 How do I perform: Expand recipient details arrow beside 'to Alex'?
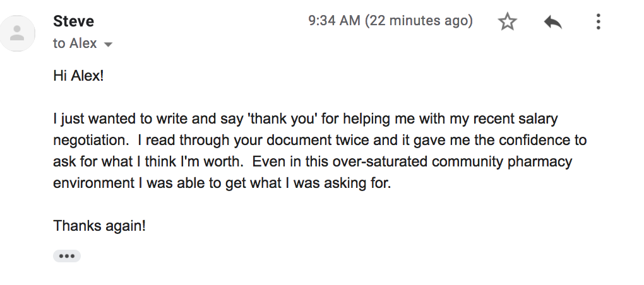tap(108, 45)
